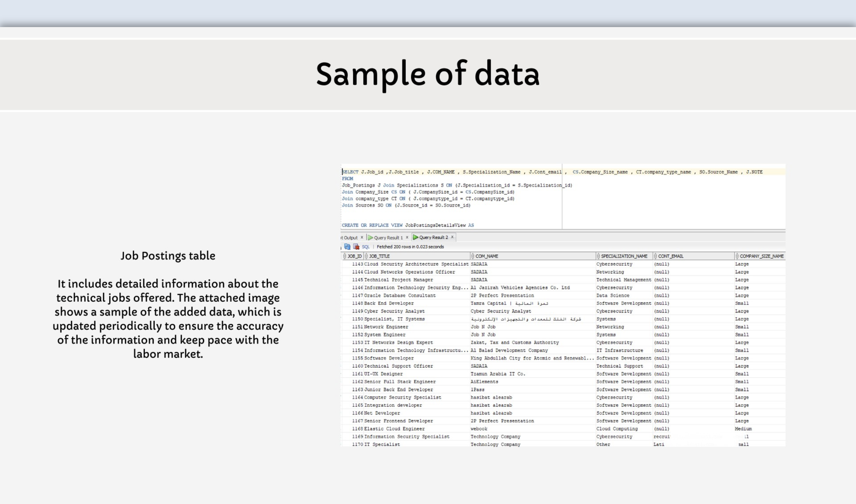Click the SPECIALIZATION_NAME column header

[624, 256]
